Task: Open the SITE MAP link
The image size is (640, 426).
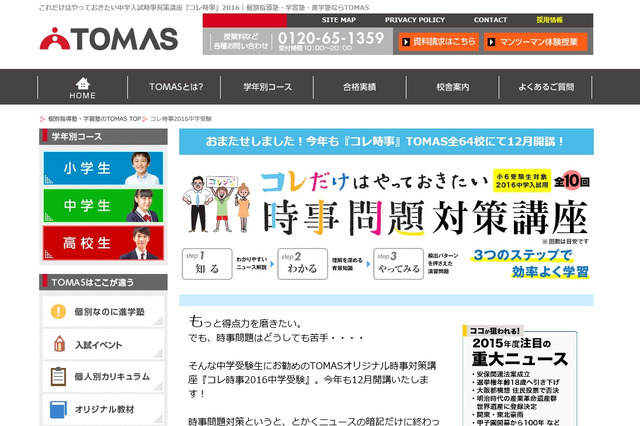Action: [x=338, y=20]
